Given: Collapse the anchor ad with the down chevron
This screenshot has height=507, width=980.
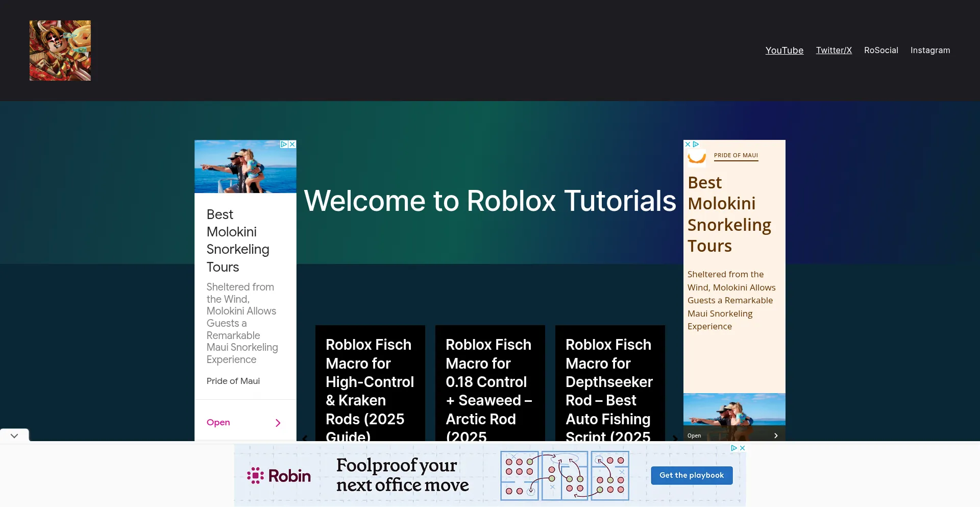Looking at the screenshot, I should tap(14, 436).
